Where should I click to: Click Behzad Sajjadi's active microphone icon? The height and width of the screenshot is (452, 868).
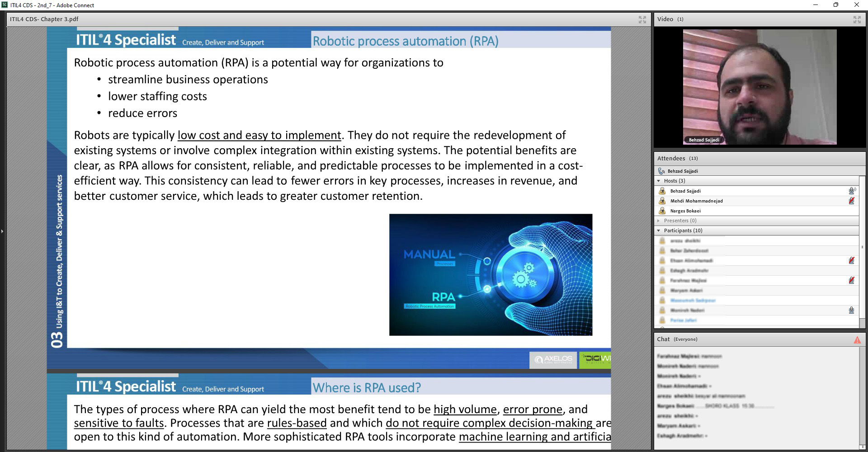pos(851,191)
